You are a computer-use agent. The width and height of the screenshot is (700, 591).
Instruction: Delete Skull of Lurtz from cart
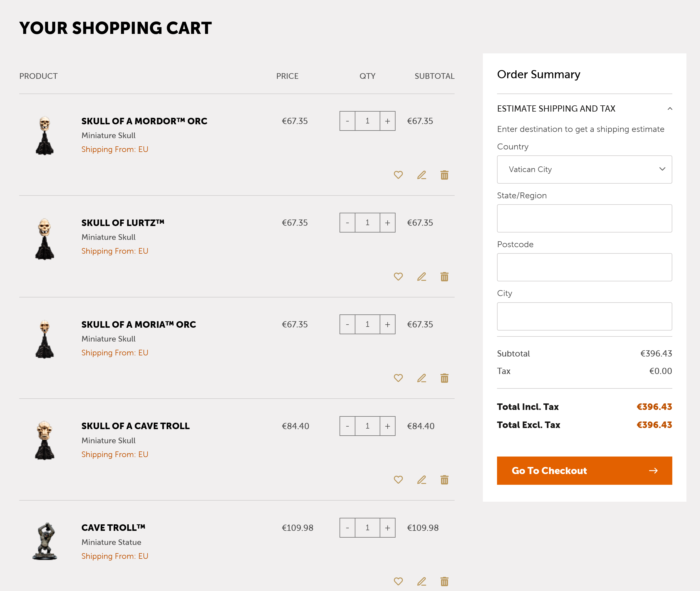click(x=444, y=277)
